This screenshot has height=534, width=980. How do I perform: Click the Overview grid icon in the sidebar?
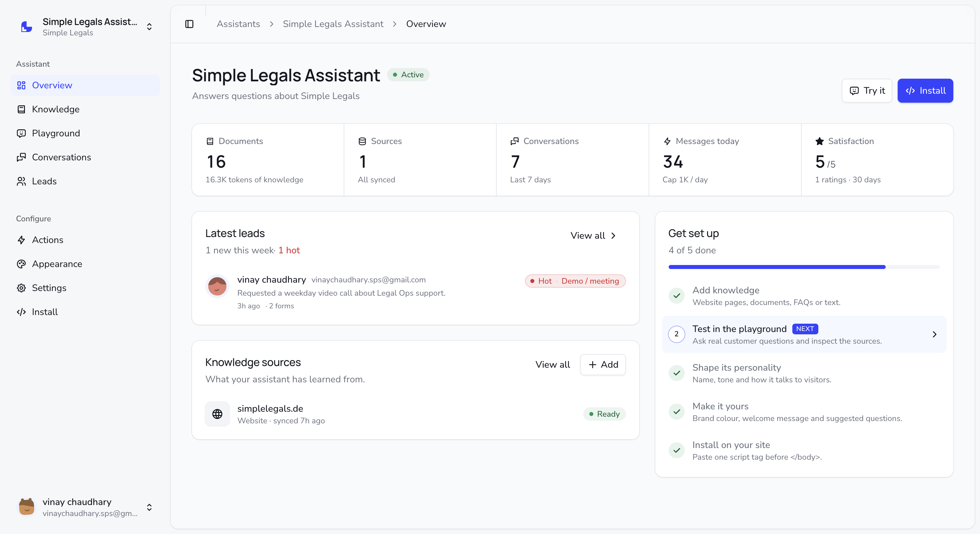click(x=21, y=85)
